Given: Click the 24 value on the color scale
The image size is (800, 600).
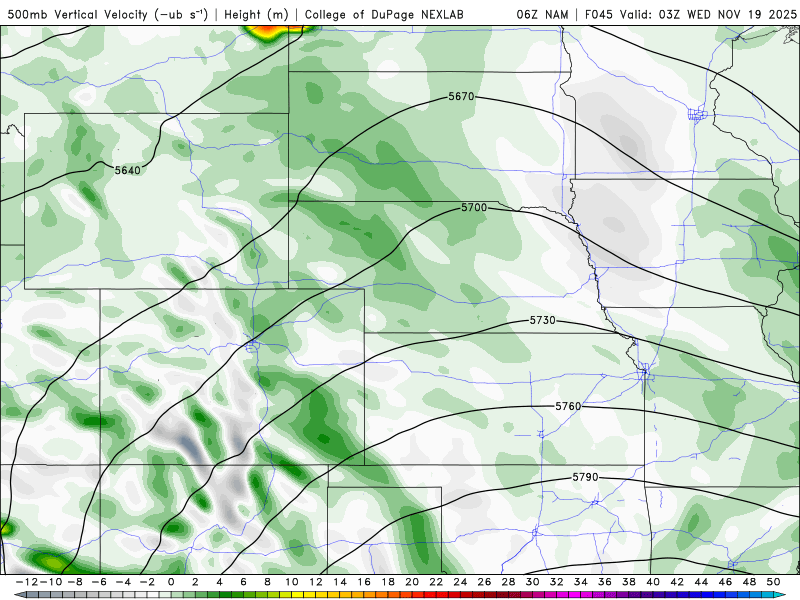Looking at the screenshot, I should [x=460, y=582].
